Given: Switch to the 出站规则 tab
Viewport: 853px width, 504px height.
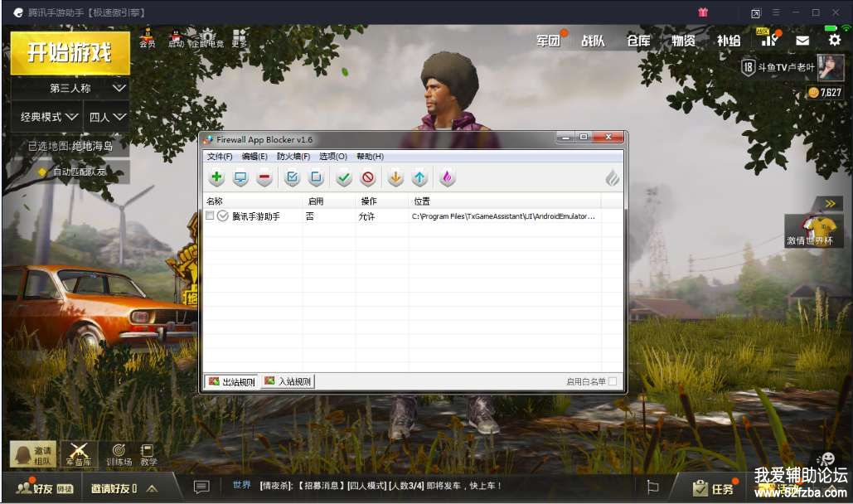Looking at the screenshot, I should (232, 381).
